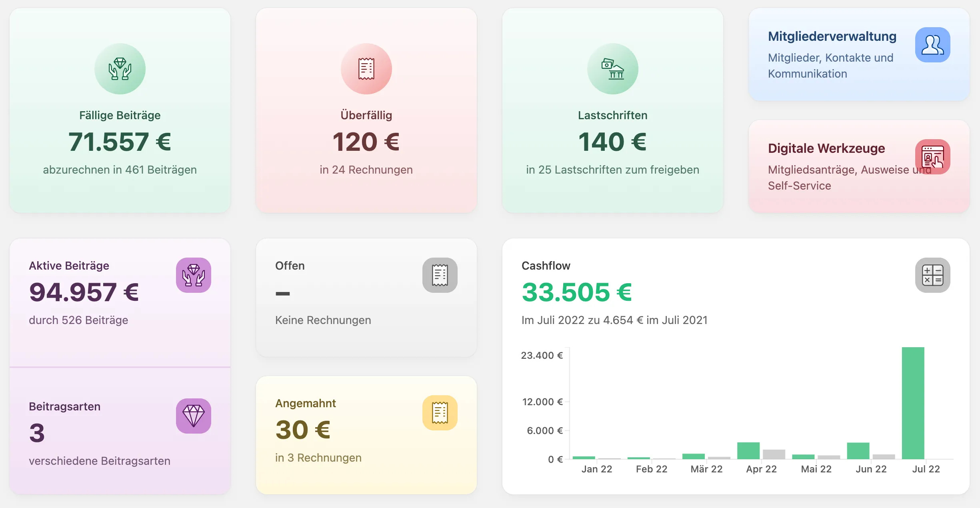The height and width of the screenshot is (508, 980).
Task: Open the Mitgliederverwaltung heading link
Action: pyautogui.click(x=832, y=36)
